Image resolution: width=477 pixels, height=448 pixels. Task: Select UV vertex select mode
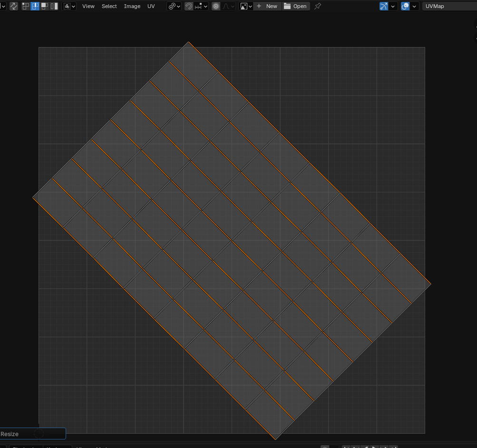(x=26, y=6)
